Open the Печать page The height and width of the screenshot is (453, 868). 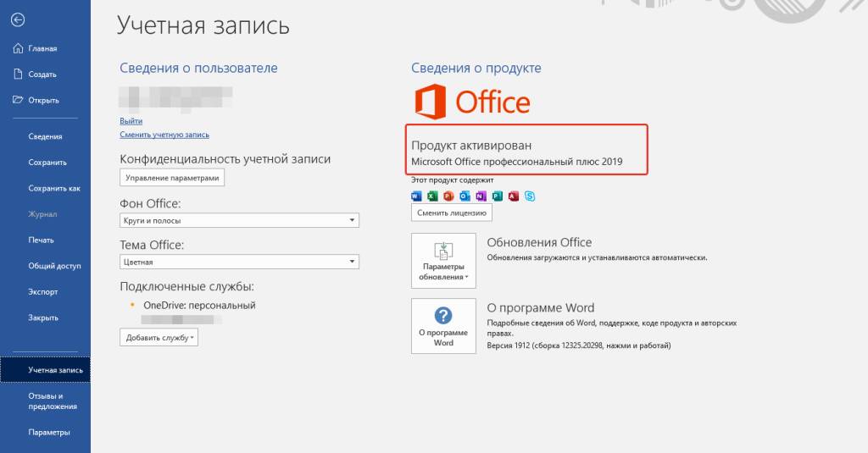pyautogui.click(x=45, y=240)
